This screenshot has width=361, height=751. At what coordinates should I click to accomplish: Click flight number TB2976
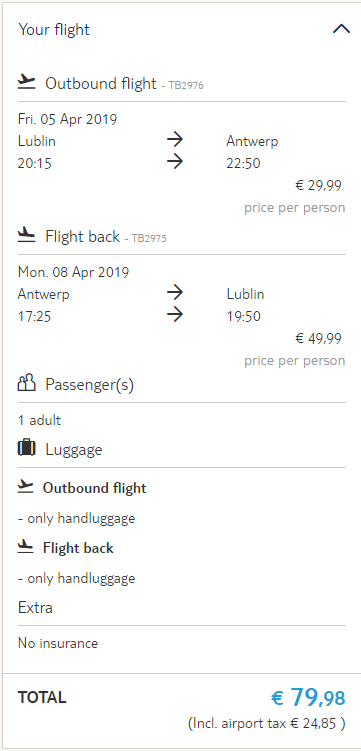[x=186, y=86]
